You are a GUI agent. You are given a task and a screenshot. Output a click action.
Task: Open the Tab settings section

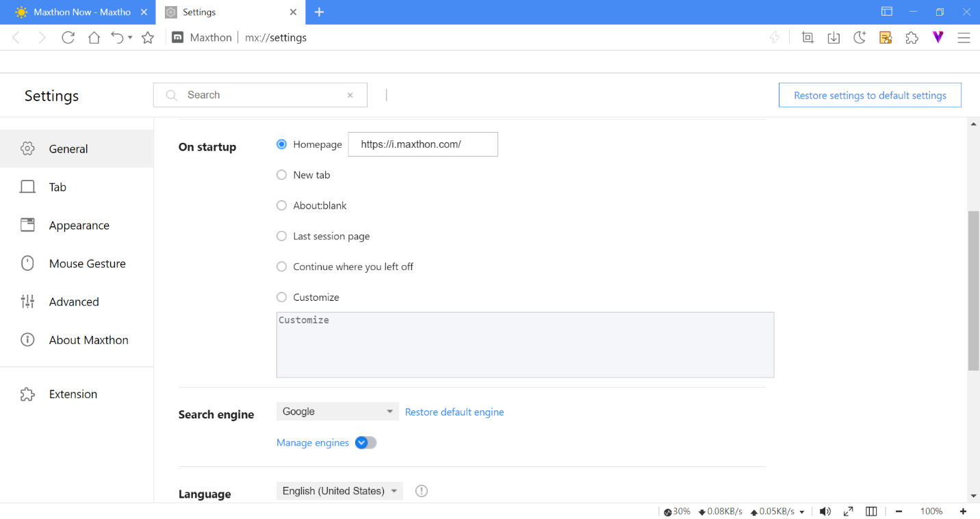77,187
